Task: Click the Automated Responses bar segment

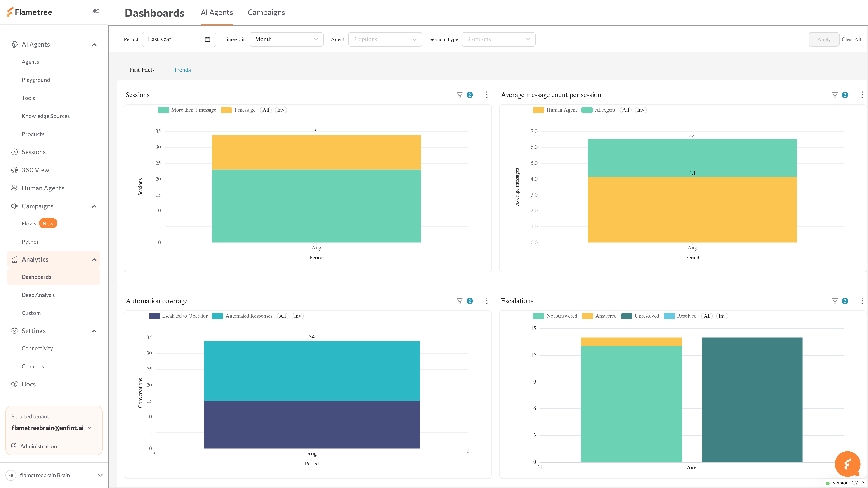Action: pyautogui.click(x=312, y=371)
